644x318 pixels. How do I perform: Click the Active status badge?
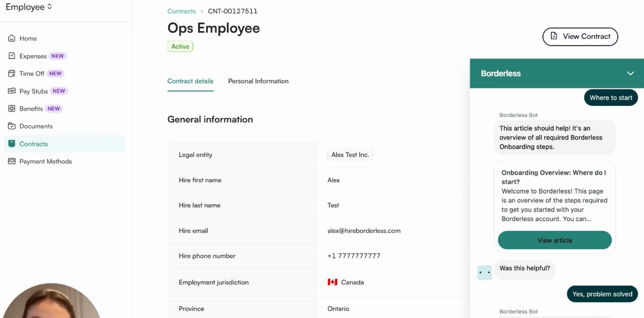click(x=180, y=46)
